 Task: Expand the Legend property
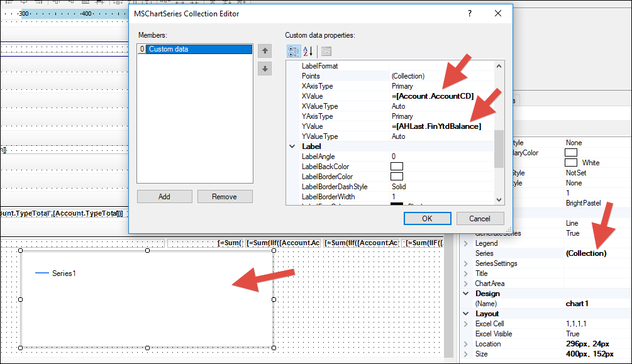[466, 243]
